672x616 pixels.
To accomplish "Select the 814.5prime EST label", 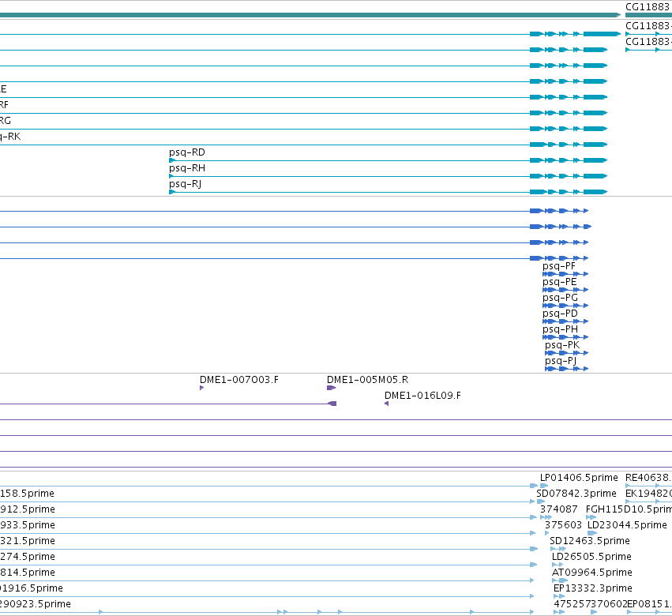I will click(x=28, y=573).
